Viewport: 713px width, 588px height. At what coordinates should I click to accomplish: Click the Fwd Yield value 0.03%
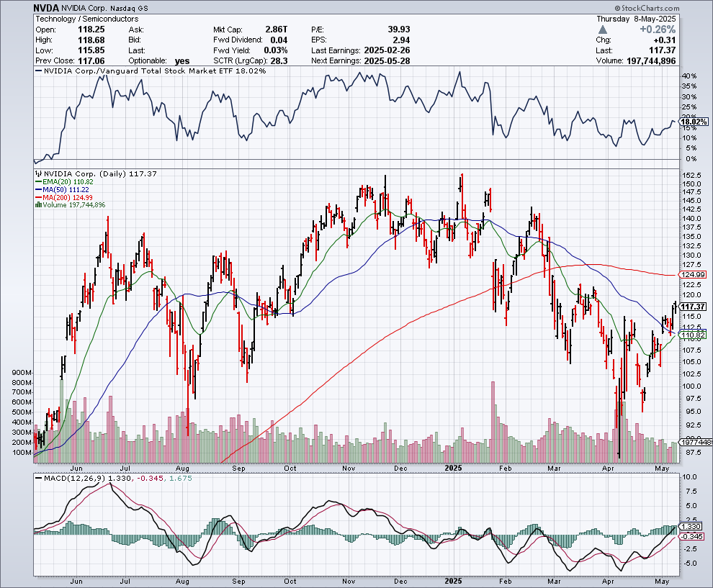click(x=276, y=50)
